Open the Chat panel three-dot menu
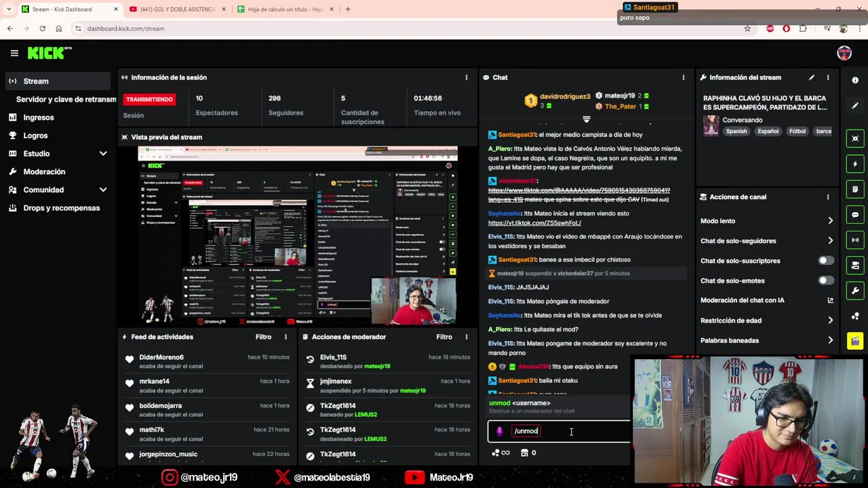 684,77
